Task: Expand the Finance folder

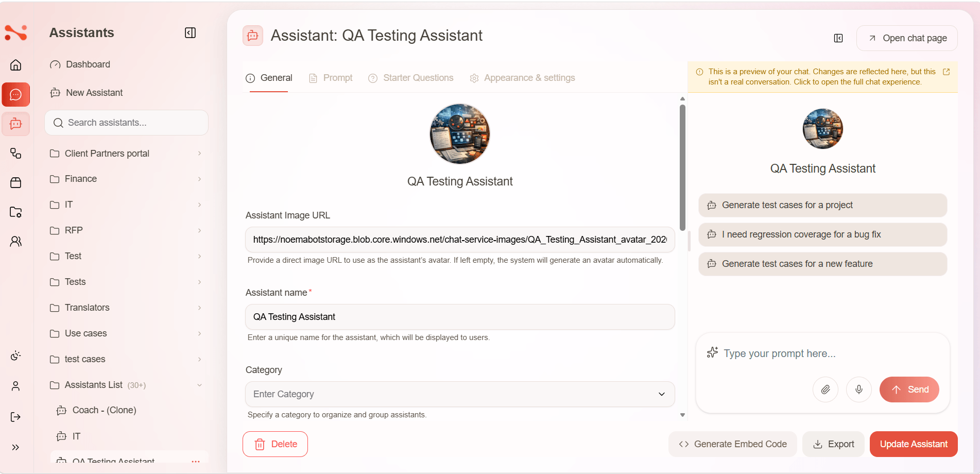Action: pyautogui.click(x=126, y=179)
